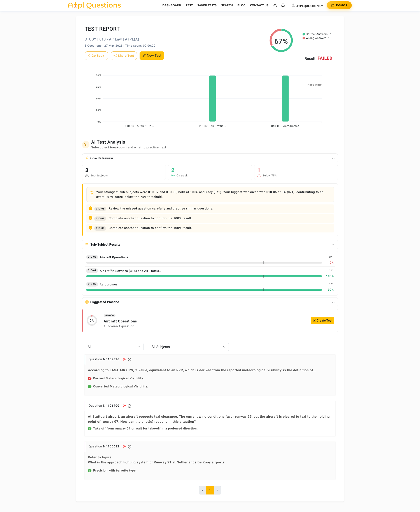The image size is (420, 512).
Task: Open the All answers filter dropdown
Action: (114, 347)
